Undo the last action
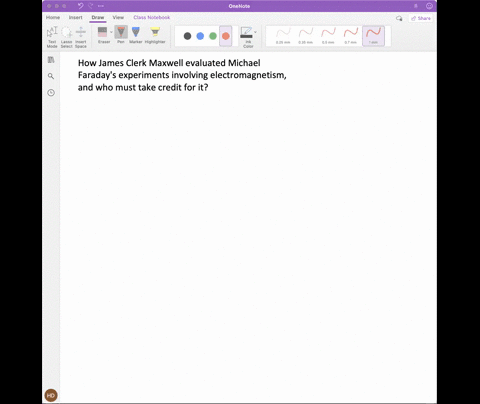The image size is (480, 404). coord(80,6)
